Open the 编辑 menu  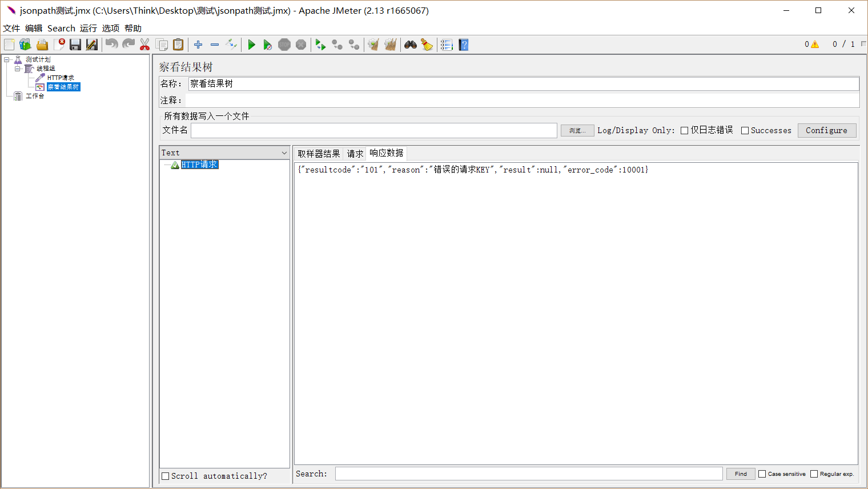point(34,28)
